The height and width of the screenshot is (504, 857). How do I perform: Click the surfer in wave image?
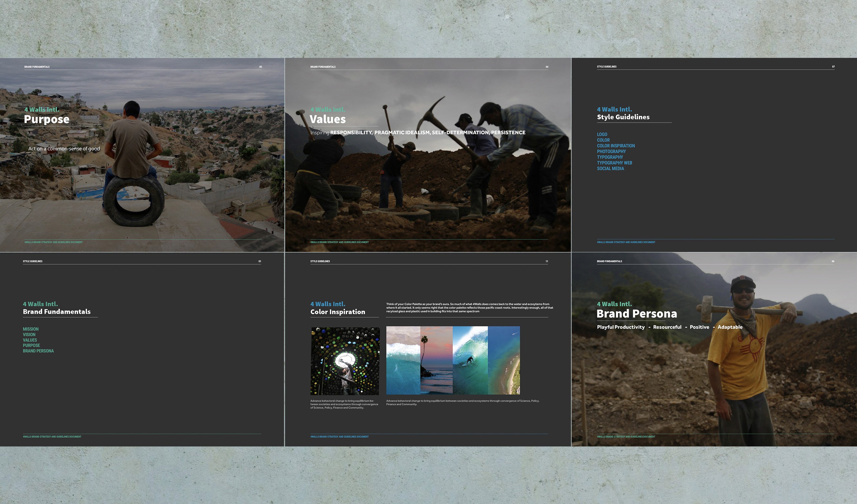pyautogui.click(x=470, y=360)
